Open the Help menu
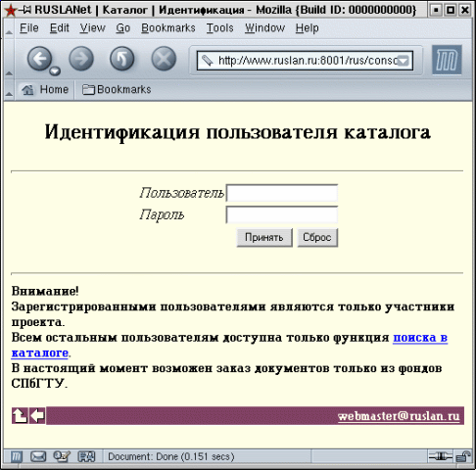 click(x=308, y=28)
